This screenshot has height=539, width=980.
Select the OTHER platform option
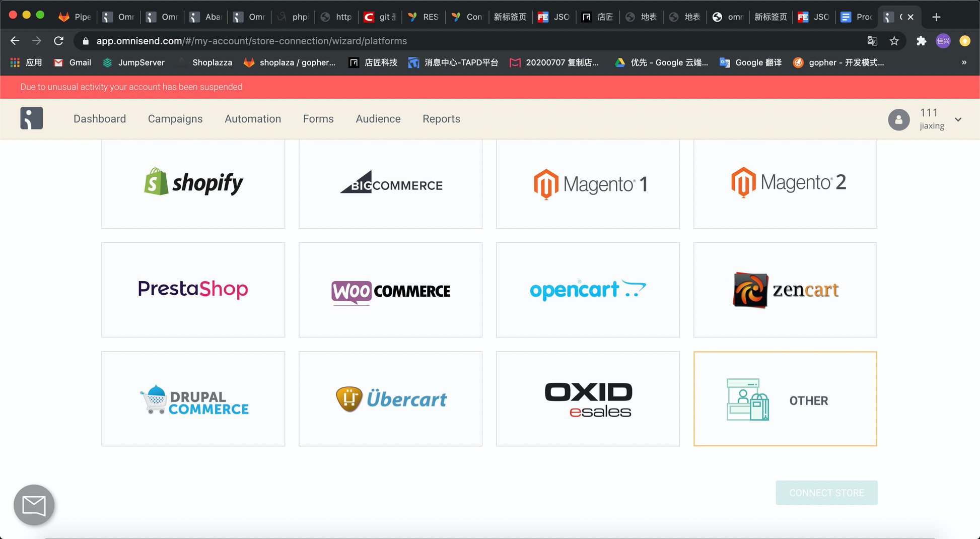pos(785,398)
